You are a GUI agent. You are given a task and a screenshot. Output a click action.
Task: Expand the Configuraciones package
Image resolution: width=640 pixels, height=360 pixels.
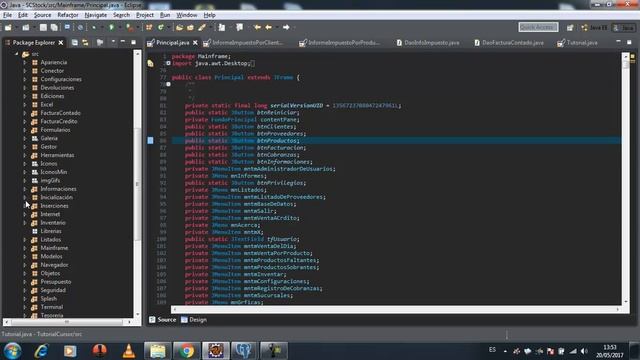pyautogui.click(x=25, y=79)
